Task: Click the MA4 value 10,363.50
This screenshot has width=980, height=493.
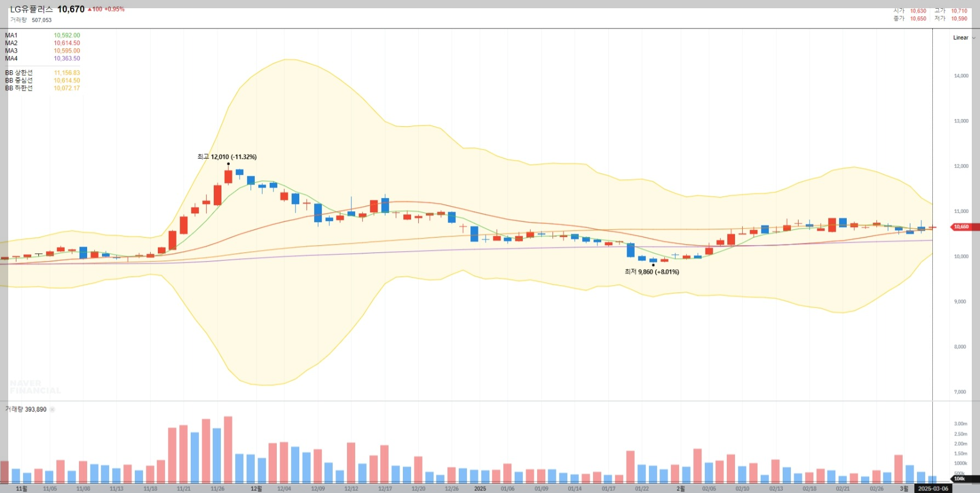Action: [x=67, y=58]
